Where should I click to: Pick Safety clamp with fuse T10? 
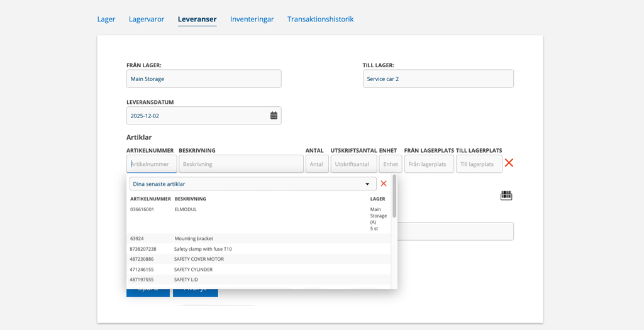[203, 249]
